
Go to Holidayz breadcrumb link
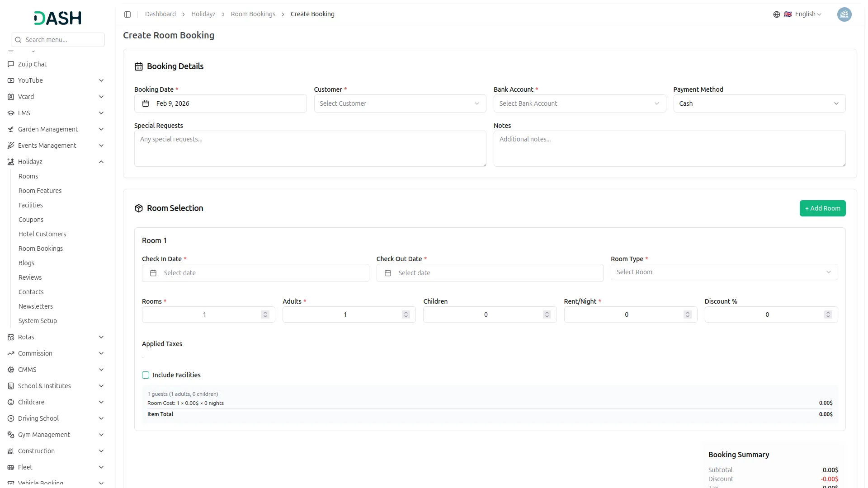coord(203,14)
